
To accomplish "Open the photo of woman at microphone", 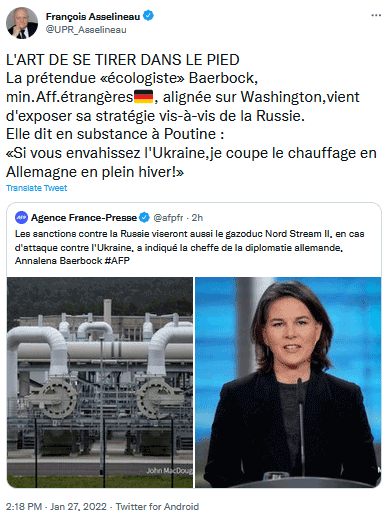I will [288, 382].
